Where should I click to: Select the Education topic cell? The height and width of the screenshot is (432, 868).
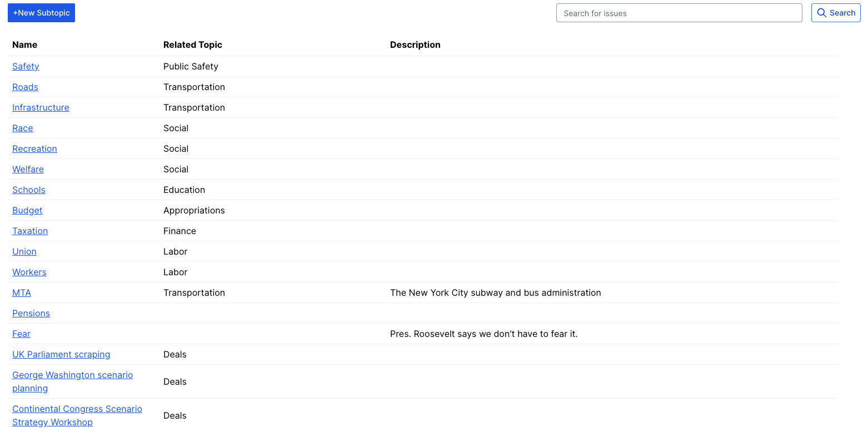pyautogui.click(x=184, y=190)
